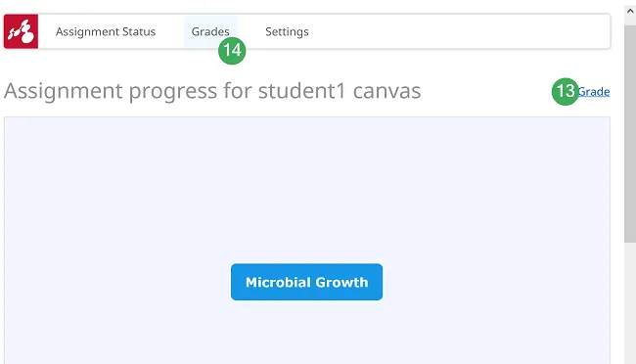Viewport: 636px width, 364px height.
Task: Click the word 'Status' in first tab
Action: tap(139, 31)
